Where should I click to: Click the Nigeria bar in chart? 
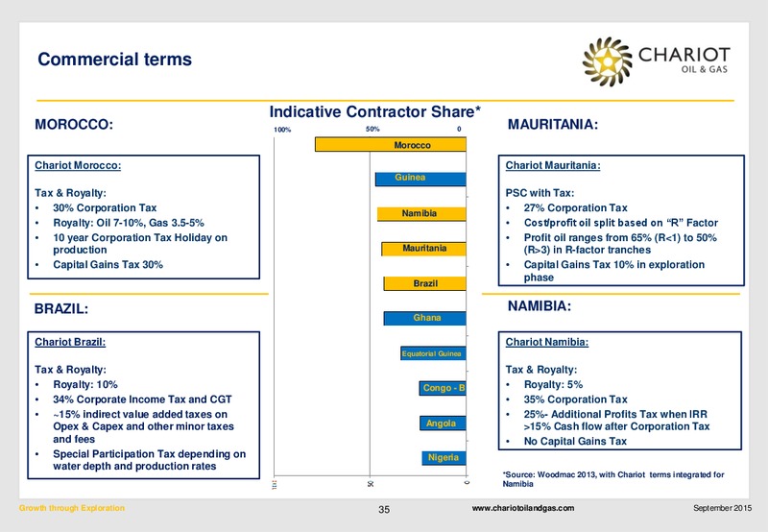click(x=444, y=458)
